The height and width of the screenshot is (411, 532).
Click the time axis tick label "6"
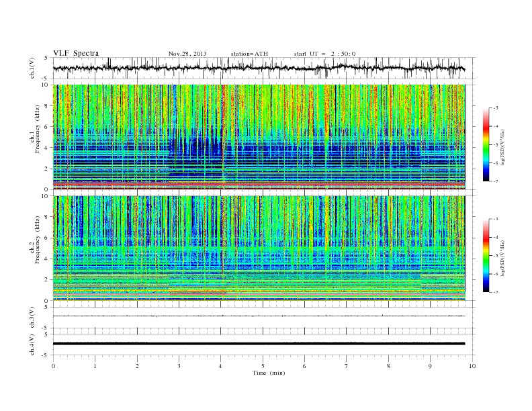[x=304, y=366]
